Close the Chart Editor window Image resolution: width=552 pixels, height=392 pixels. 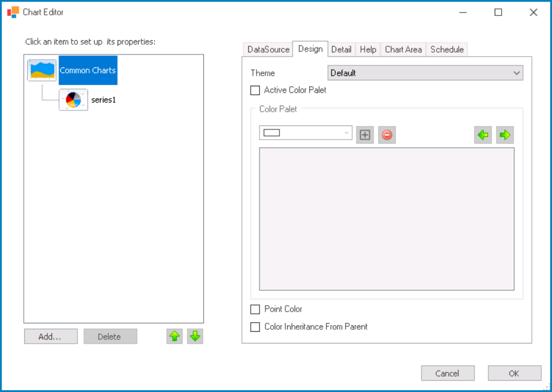point(533,12)
